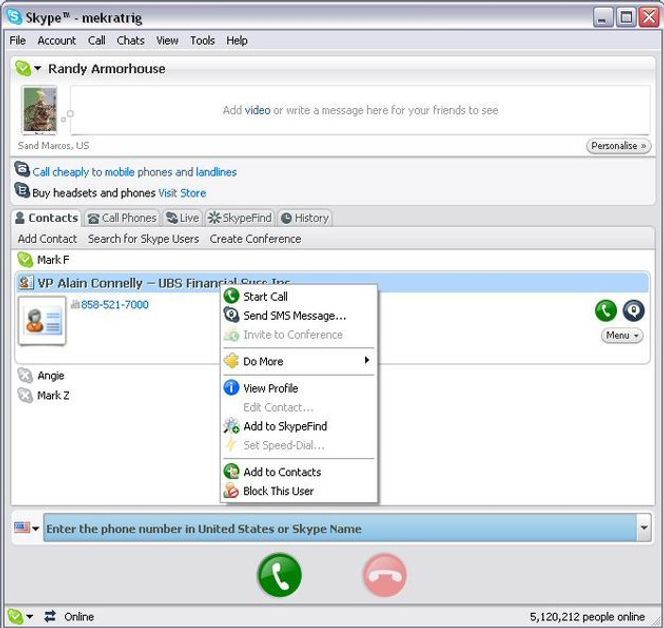Select the Mark Z contact name

point(53,396)
